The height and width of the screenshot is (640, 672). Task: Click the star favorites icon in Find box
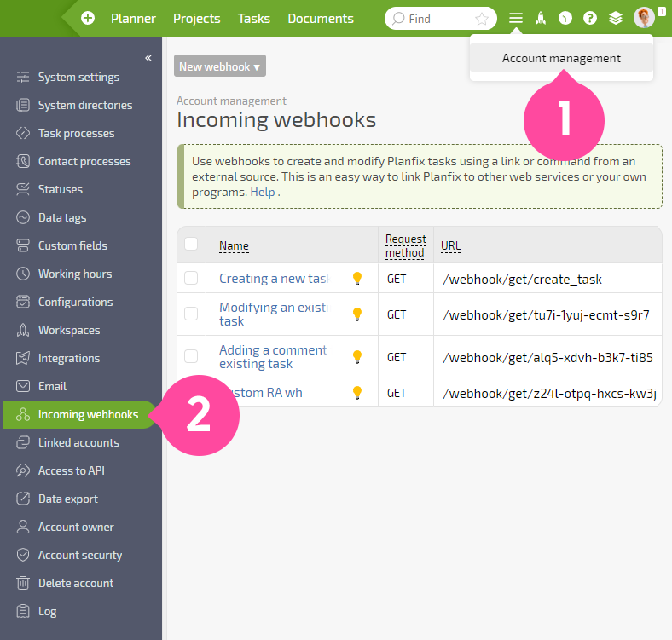482,19
